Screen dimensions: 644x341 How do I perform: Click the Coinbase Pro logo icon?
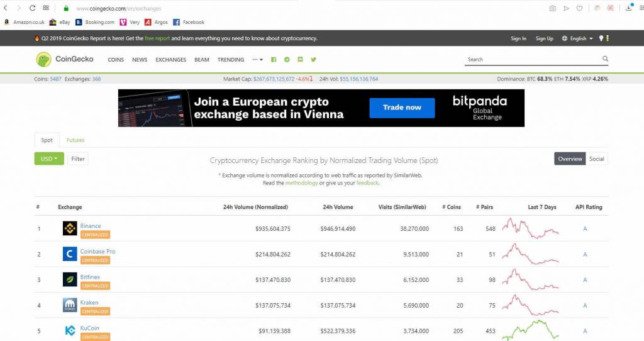click(x=70, y=254)
